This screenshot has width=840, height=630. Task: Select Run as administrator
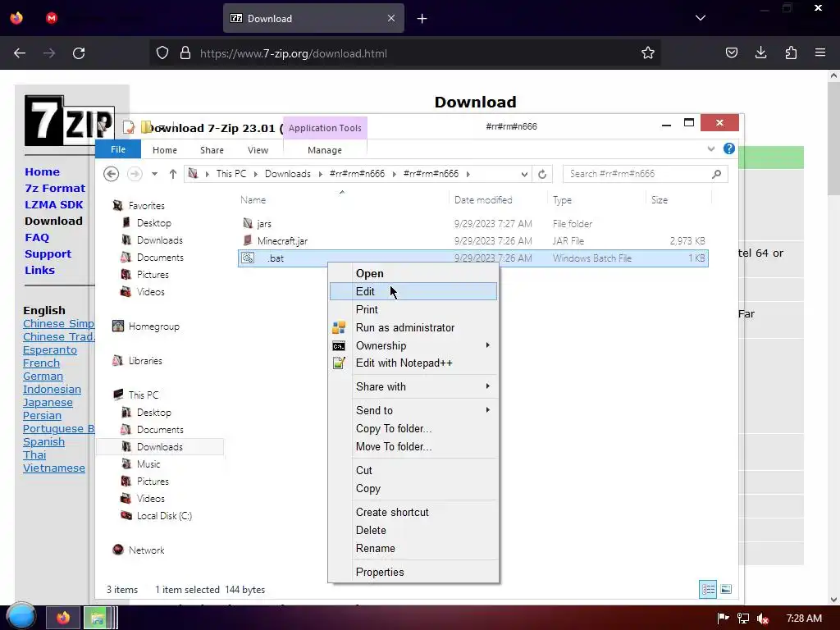point(413,327)
